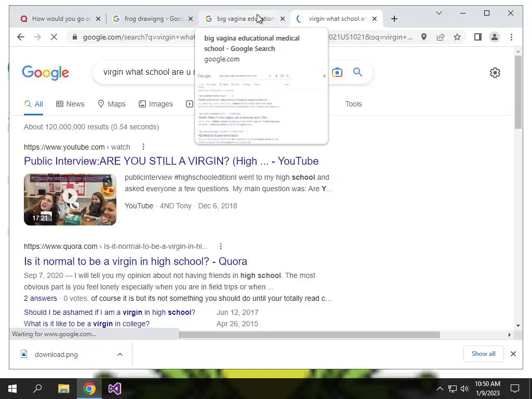
Task: Click the '2 answers' link
Action: (x=41, y=298)
